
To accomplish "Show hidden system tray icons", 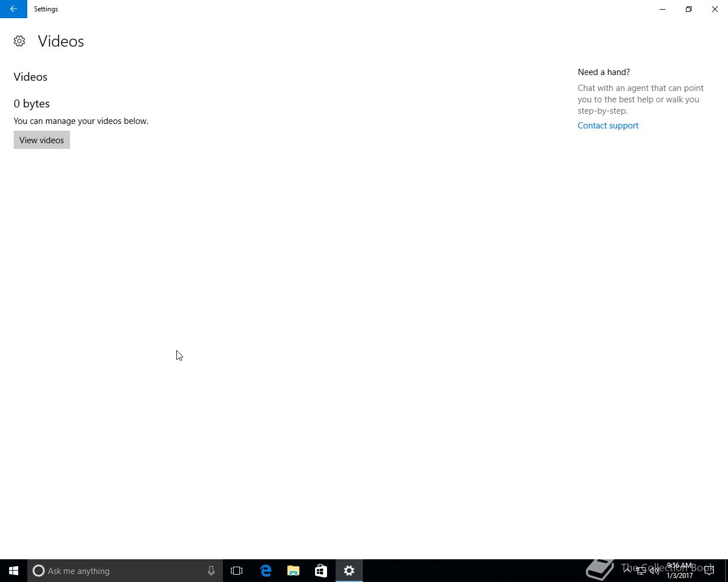I will click(x=627, y=571).
